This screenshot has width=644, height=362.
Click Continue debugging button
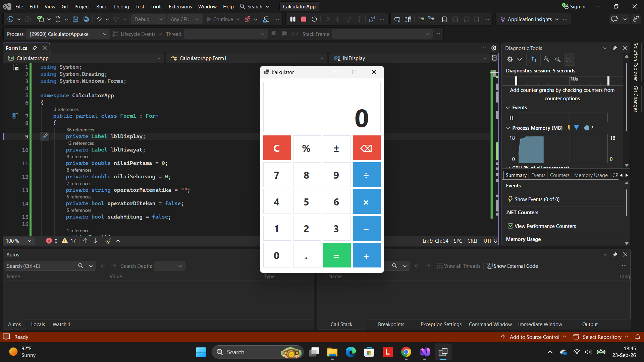(x=220, y=19)
